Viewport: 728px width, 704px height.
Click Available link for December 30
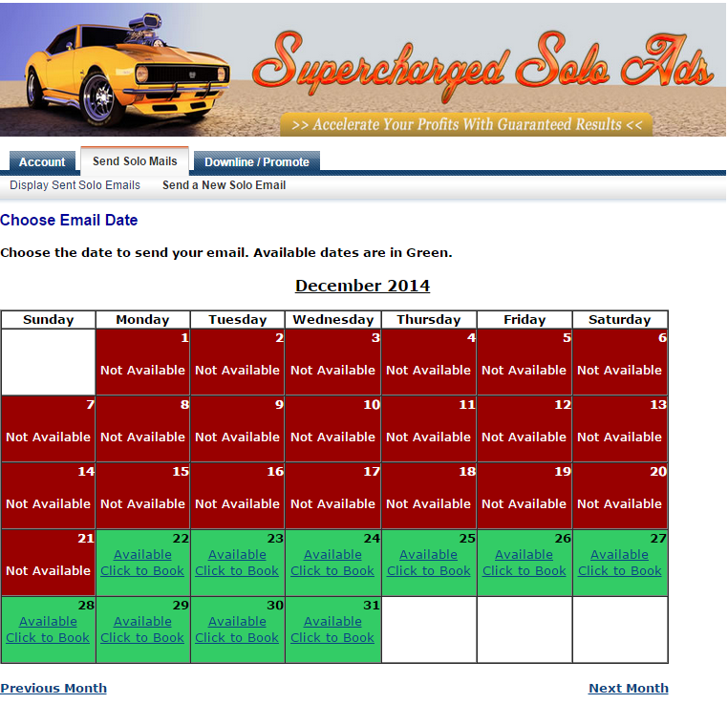[237, 622]
